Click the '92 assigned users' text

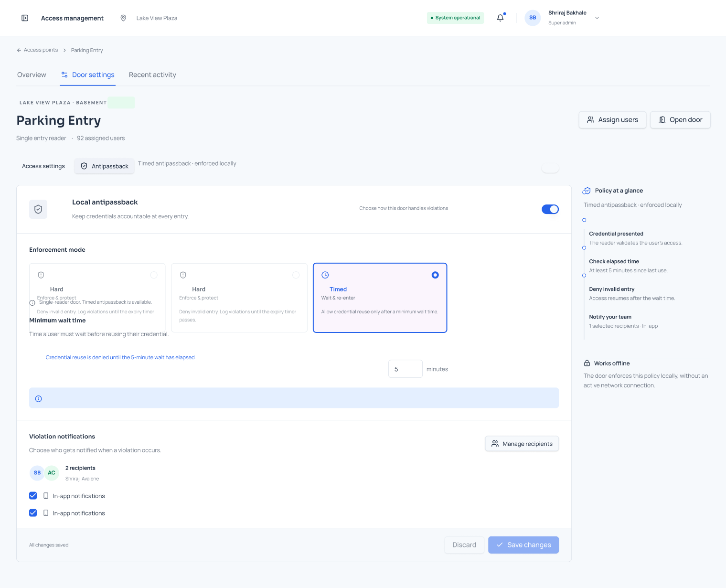click(101, 139)
